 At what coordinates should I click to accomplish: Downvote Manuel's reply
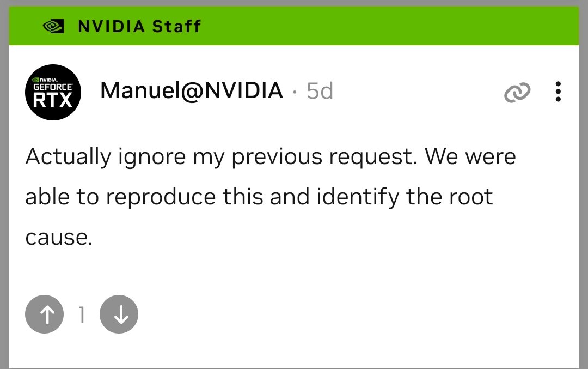coord(119,314)
